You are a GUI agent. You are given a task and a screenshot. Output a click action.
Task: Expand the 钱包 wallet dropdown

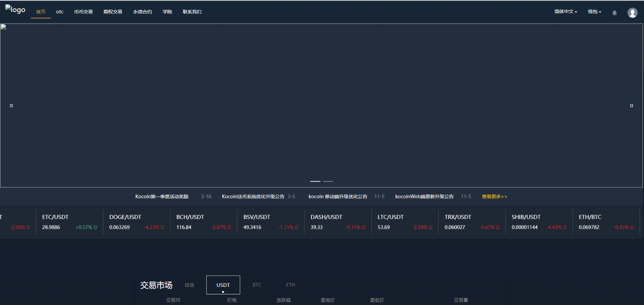point(594,12)
